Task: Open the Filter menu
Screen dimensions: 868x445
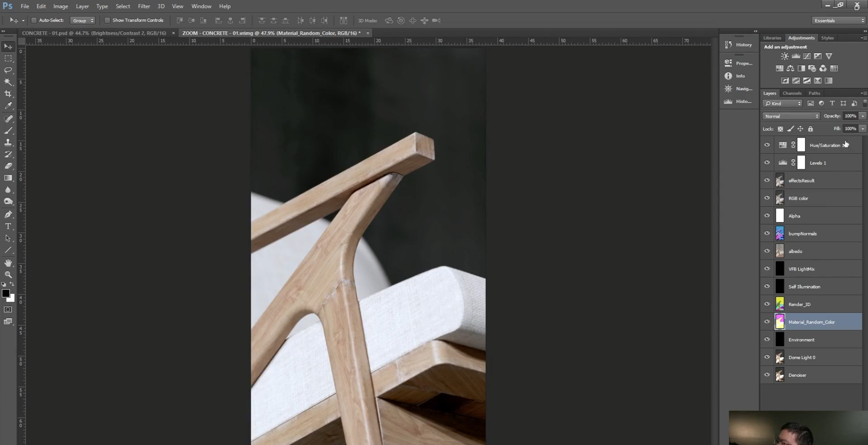Action: [x=144, y=6]
